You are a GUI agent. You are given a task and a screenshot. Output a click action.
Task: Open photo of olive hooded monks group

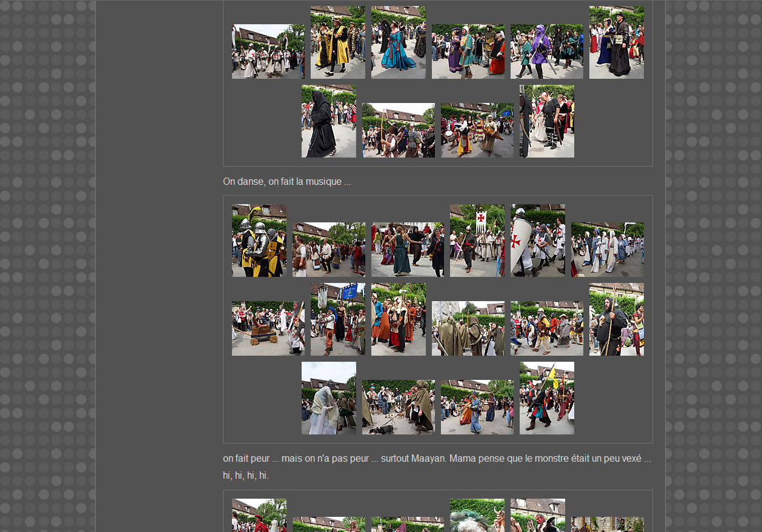click(x=468, y=328)
